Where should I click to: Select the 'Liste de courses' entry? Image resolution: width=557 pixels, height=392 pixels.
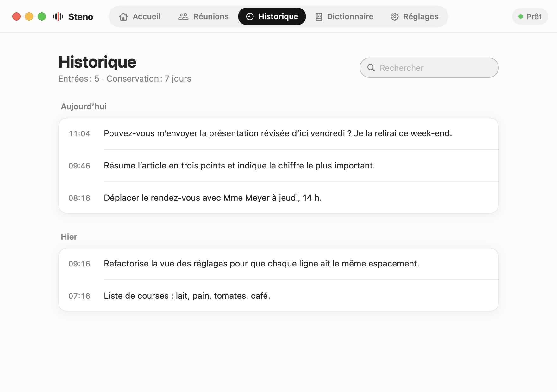click(x=278, y=296)
